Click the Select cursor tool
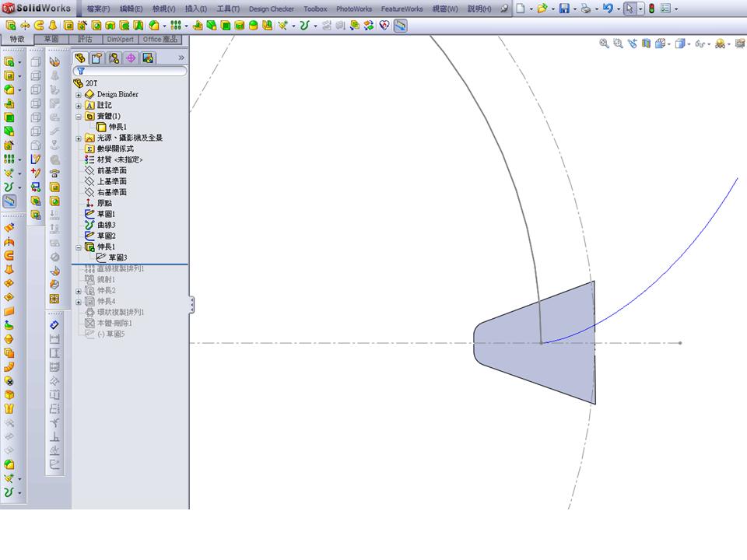This screenshot has width=747, height=560. coord(630,9)
